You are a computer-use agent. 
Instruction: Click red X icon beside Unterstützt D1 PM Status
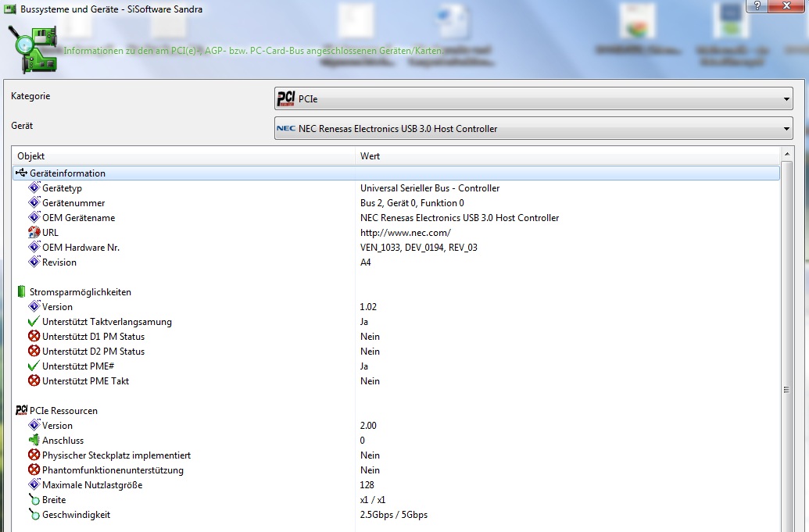[34, 336]
